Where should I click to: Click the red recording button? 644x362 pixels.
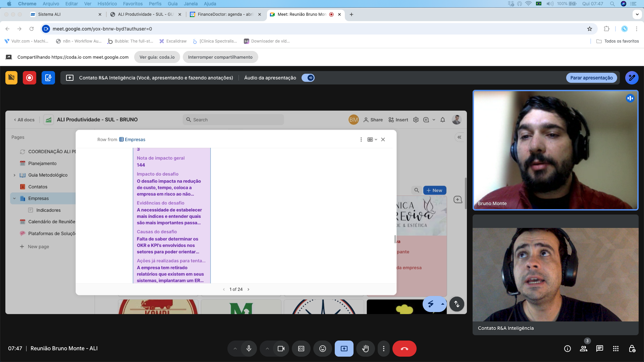tap(30, 78)
